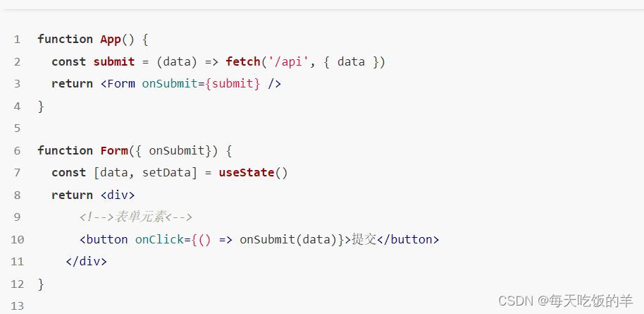Click the fetch call on line 2
This screenshot has height=314, width=644.
coord(242,61)
